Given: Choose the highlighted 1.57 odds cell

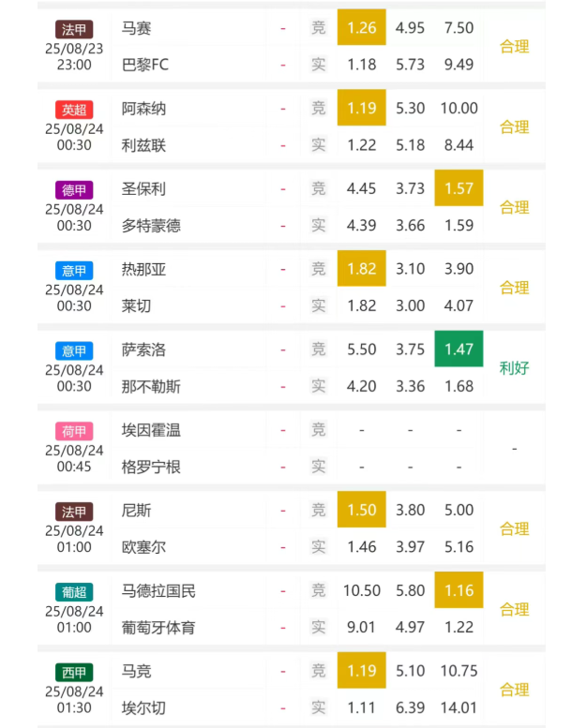Looking at the screenshot, I should tap(458, 188).
